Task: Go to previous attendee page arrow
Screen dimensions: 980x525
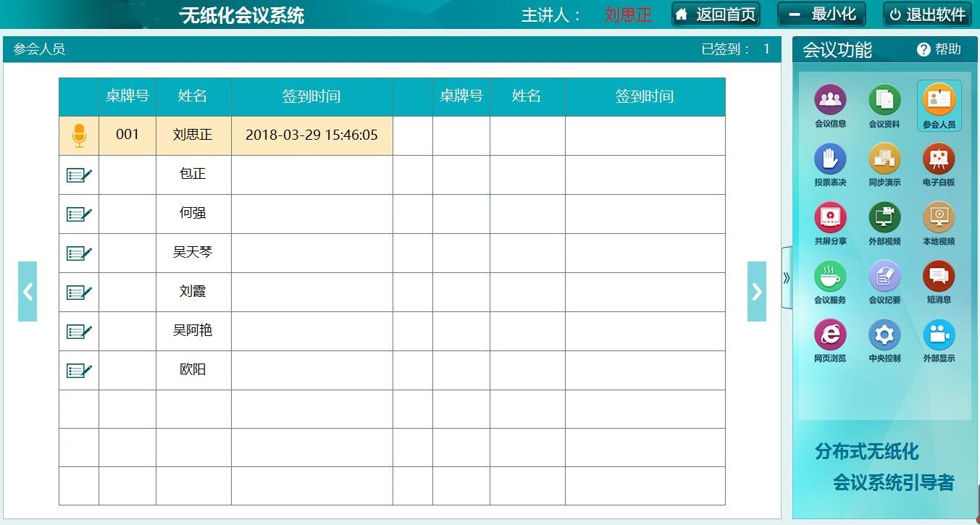Action: [x=28, y=291]
